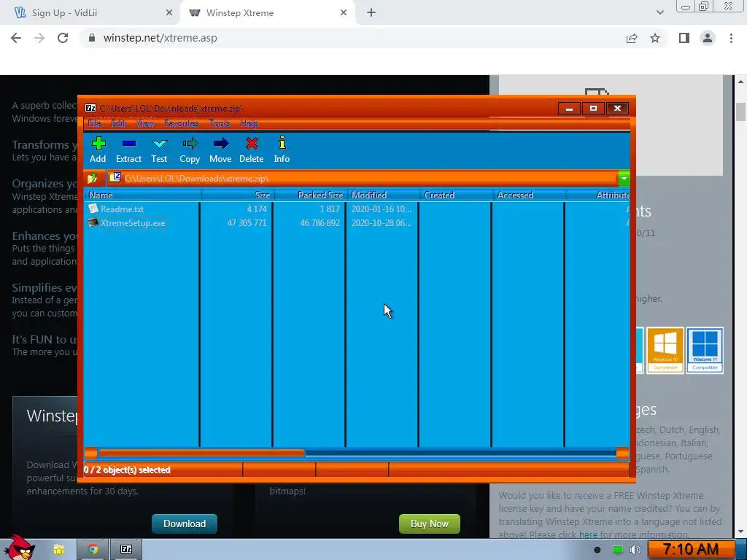Viewport: 747px width, 560px height.
Task: Sort by Created column header
Action: [457, 195]
